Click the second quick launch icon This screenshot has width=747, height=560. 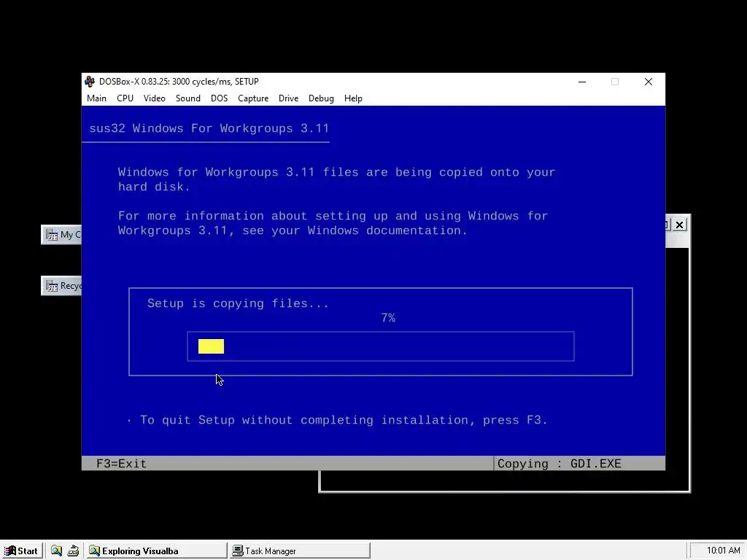73,551
